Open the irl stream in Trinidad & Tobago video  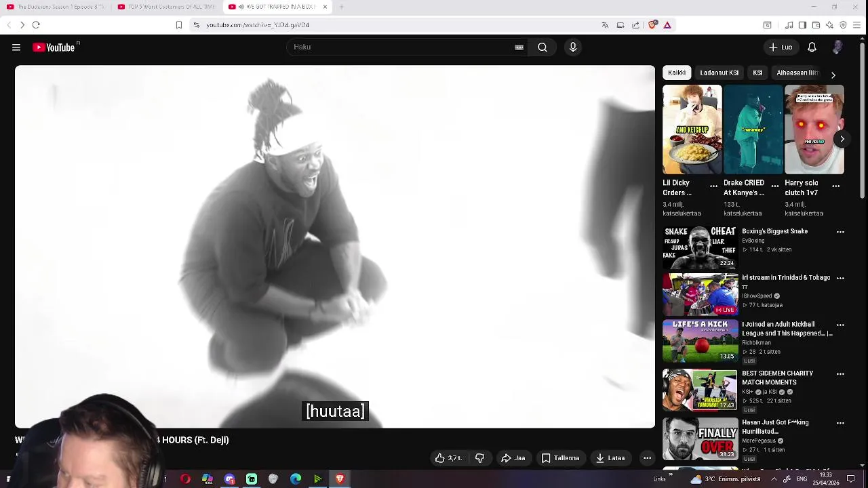pos(700,294)
